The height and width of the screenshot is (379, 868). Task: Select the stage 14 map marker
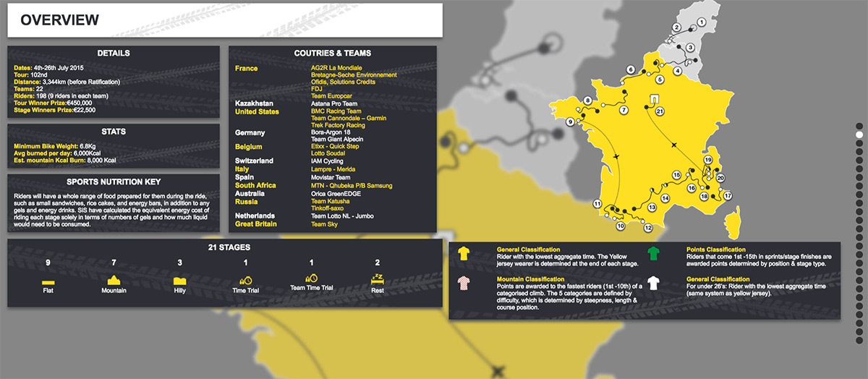(x=665, y=197)
